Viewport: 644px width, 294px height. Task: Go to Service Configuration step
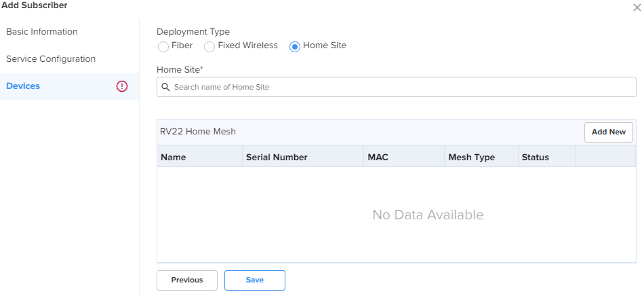[51, 59]
